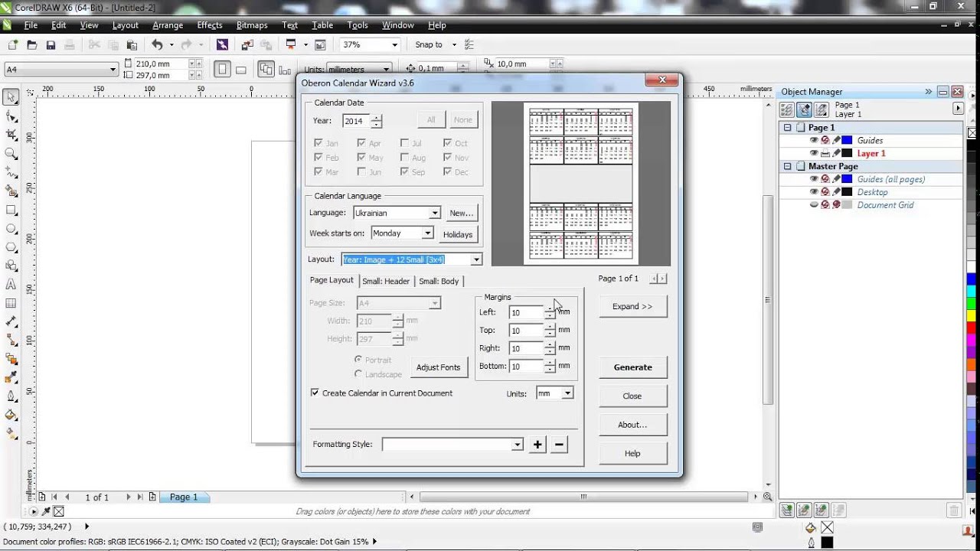Click the Adjust Fonts button

(439, 367)
